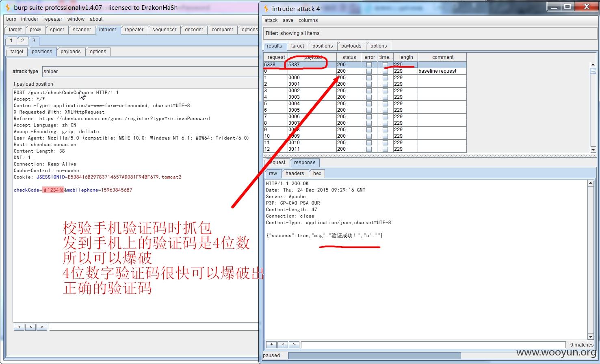Screen dimensions: 600x364
Task: Click the plus search button in positions editor
Action: [19, 327]
